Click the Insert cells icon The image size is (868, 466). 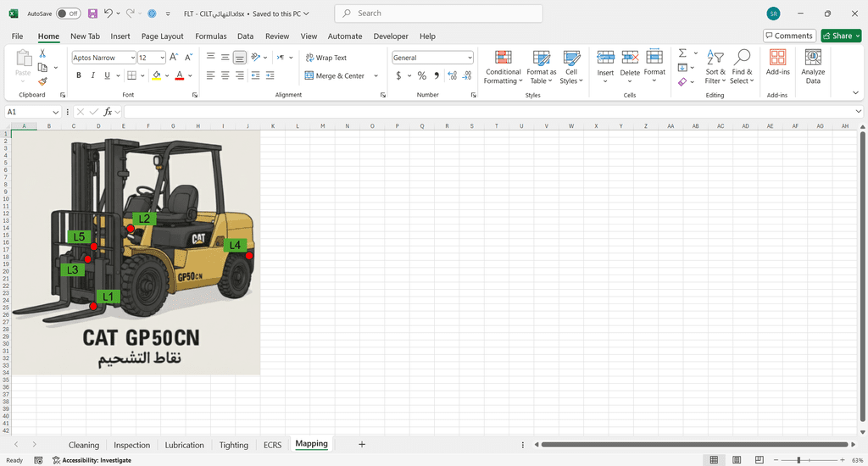[x=605, y=57]
